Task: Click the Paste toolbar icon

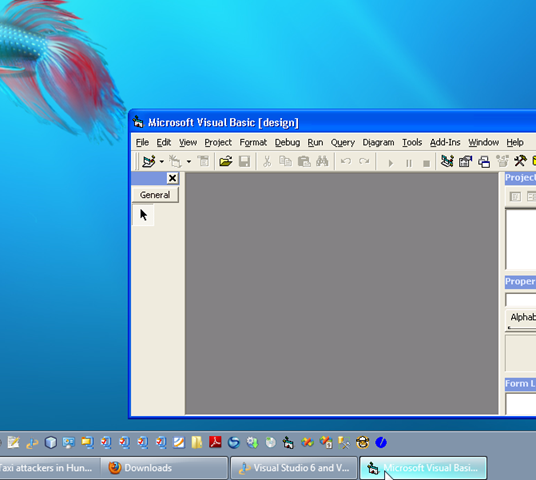Action: (x=304, y=161)
